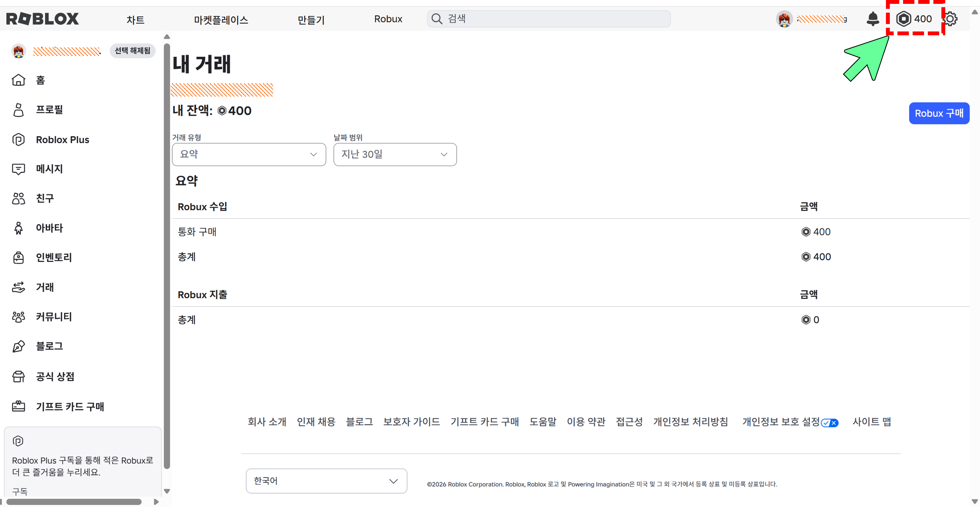The height and width of the screenshot is (507, 980).
Task: Click the header profile avatar
Action: [784, 19]
